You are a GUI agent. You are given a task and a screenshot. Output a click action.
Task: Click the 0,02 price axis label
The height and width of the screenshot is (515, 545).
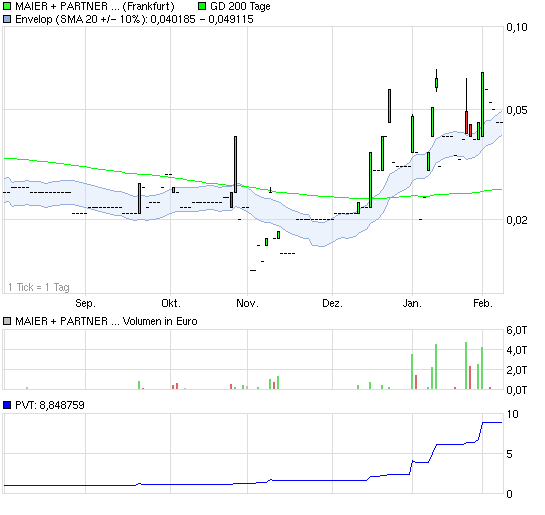pos(516,220)
